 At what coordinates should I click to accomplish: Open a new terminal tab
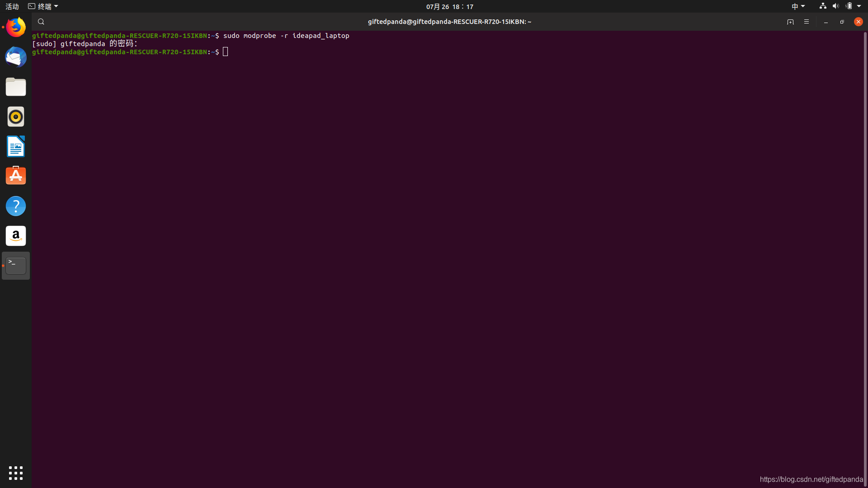point(790,22)
